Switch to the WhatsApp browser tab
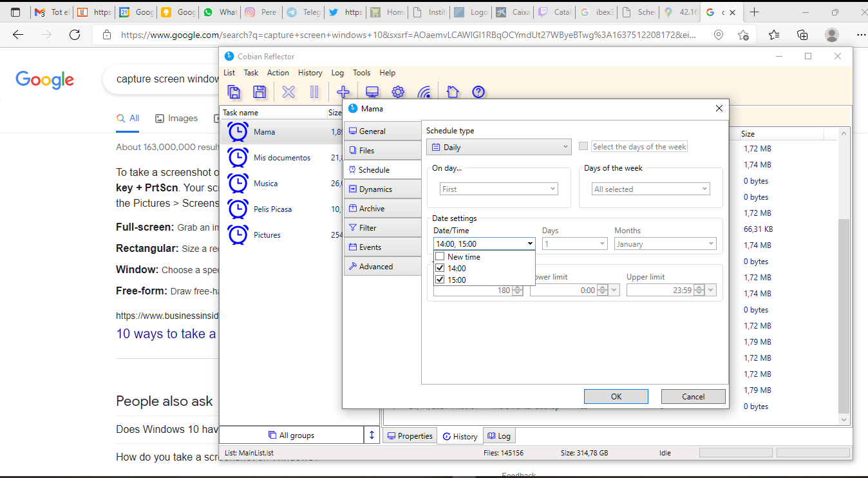 point(220,12)
